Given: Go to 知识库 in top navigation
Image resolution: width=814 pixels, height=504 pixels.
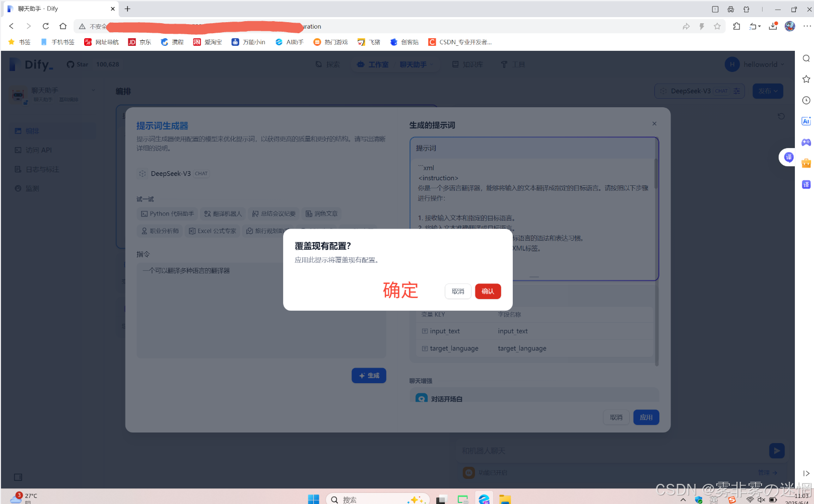Looking at the screenshot, I should tap(467, 64).
